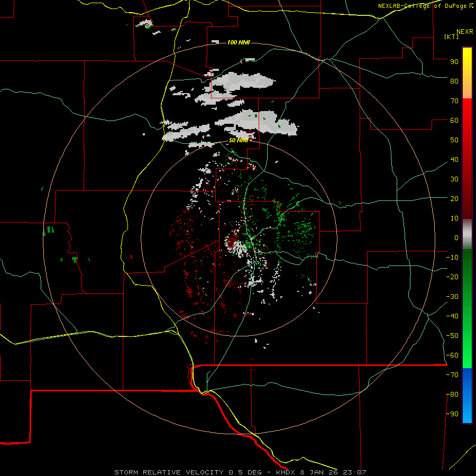Pick the blue bottom segment of the color bar
Viewport: 476px width, 476px height.
point(467,396)
